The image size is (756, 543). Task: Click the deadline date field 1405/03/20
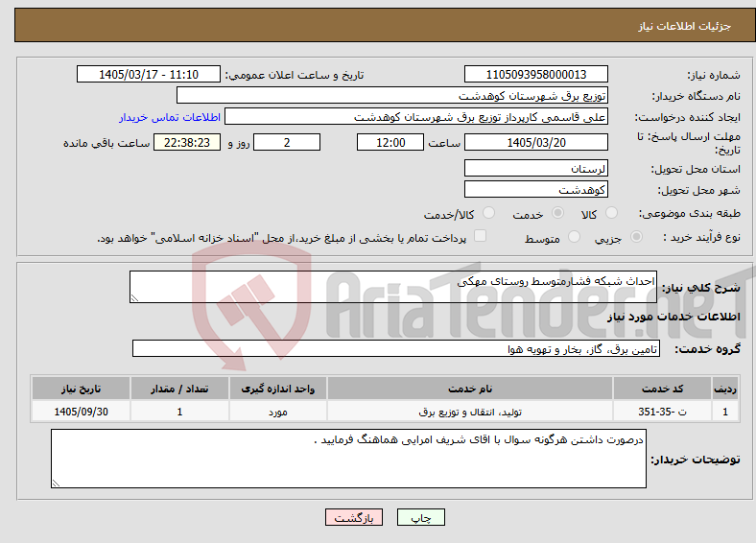pos(535,142)
